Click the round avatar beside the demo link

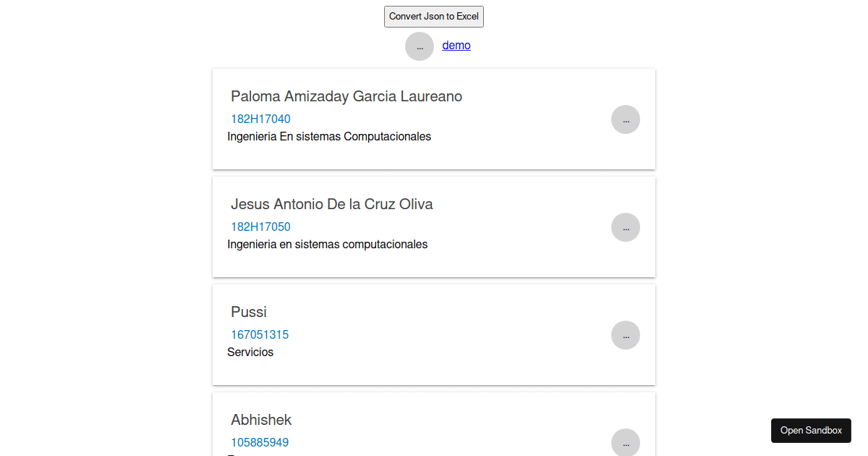click(420, 46)
